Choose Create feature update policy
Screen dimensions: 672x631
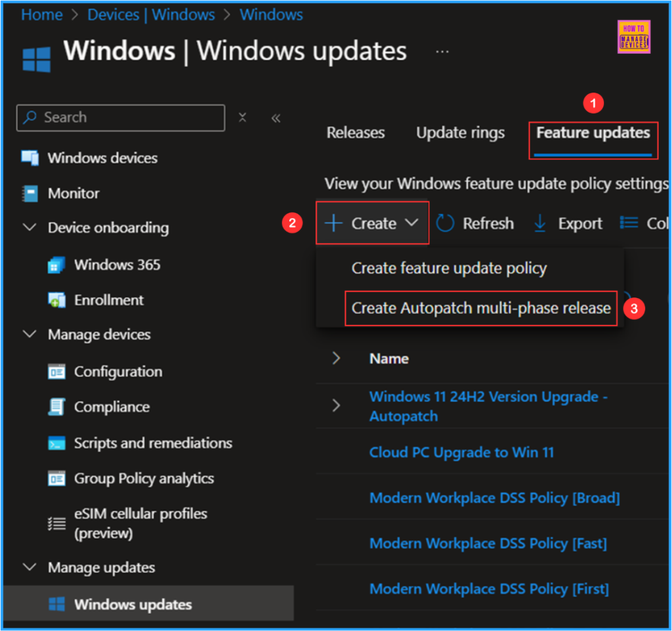(x=449, y=269)
